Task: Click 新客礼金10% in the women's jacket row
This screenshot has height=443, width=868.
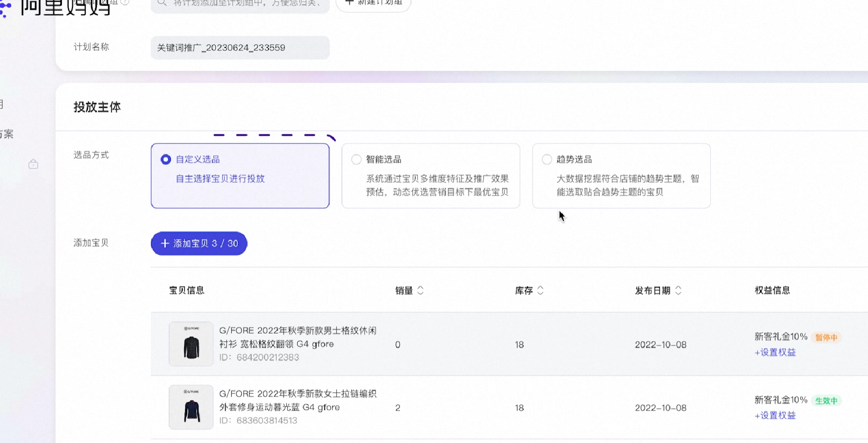Action: point(781,400)
